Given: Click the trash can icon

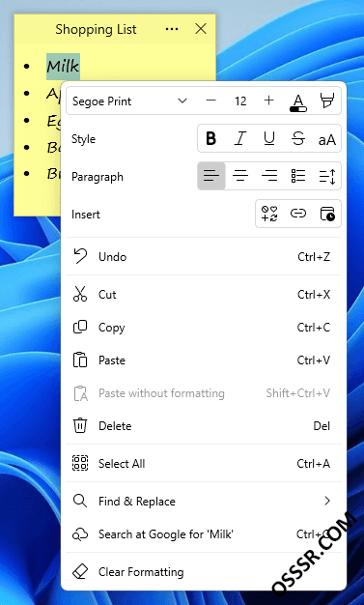Looking at the screenshot, I should pos(80,425).
